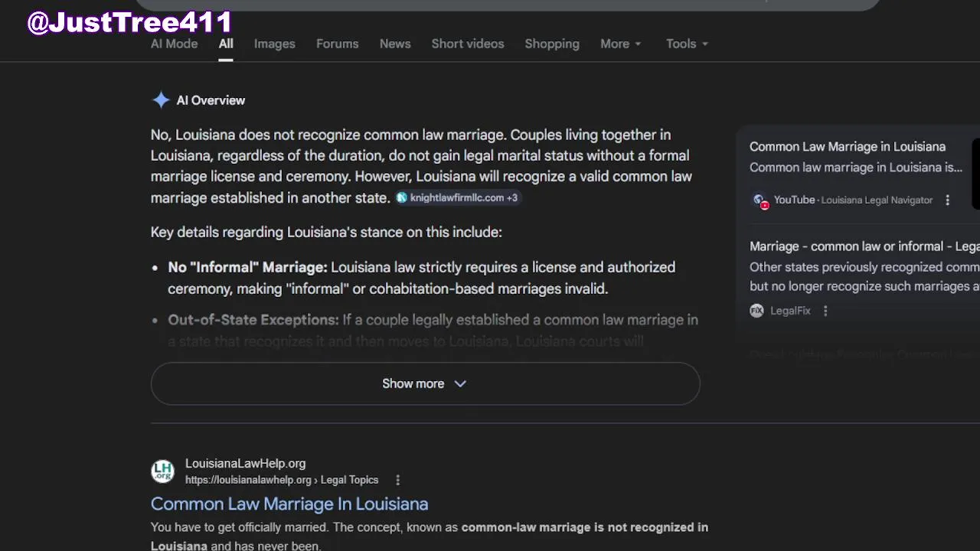Expand the More search filter dropdown

point(621,44)
